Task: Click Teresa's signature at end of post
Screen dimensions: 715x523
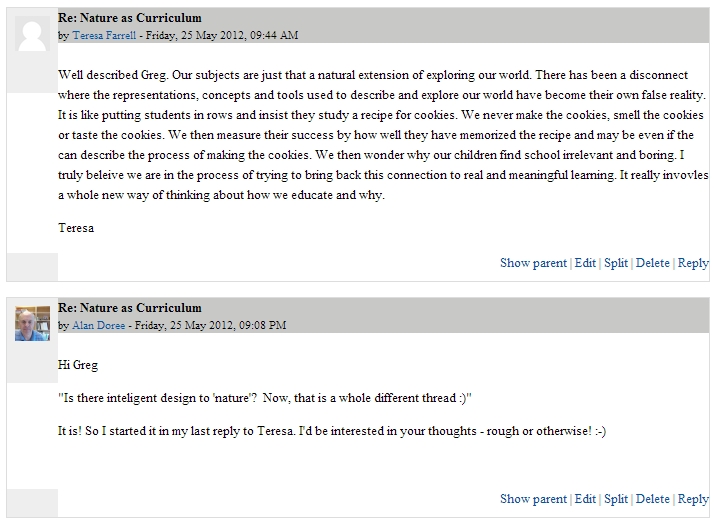Action: point(76,227)
